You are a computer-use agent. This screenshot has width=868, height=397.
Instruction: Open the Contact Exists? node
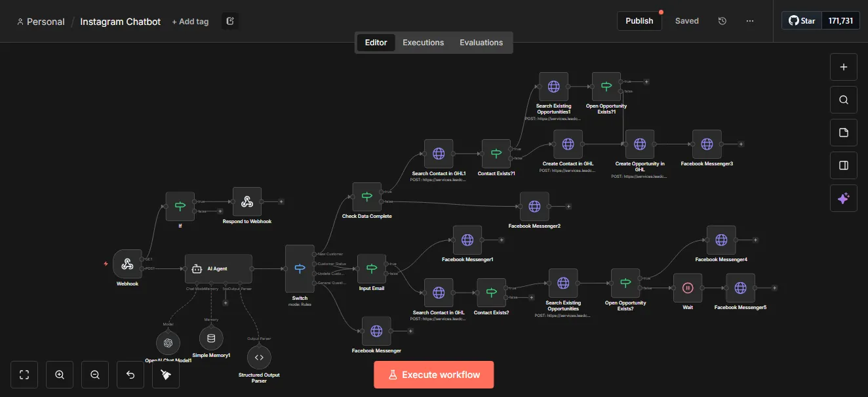click(492, 293)
